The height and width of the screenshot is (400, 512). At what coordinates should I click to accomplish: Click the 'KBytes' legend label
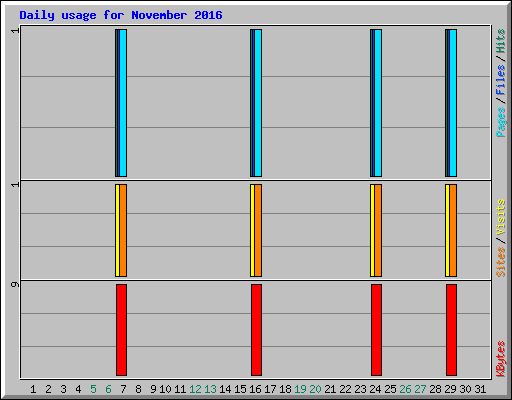(x=501, y=359)
